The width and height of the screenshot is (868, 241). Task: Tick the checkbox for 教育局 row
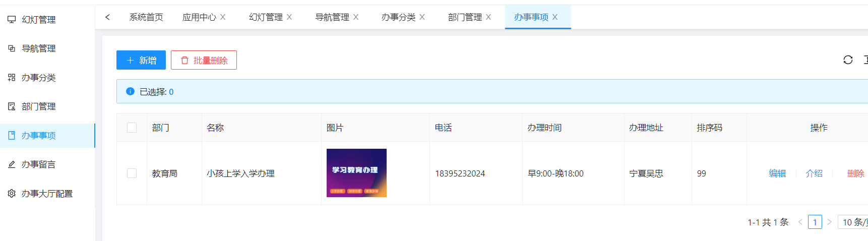point(132,173)
